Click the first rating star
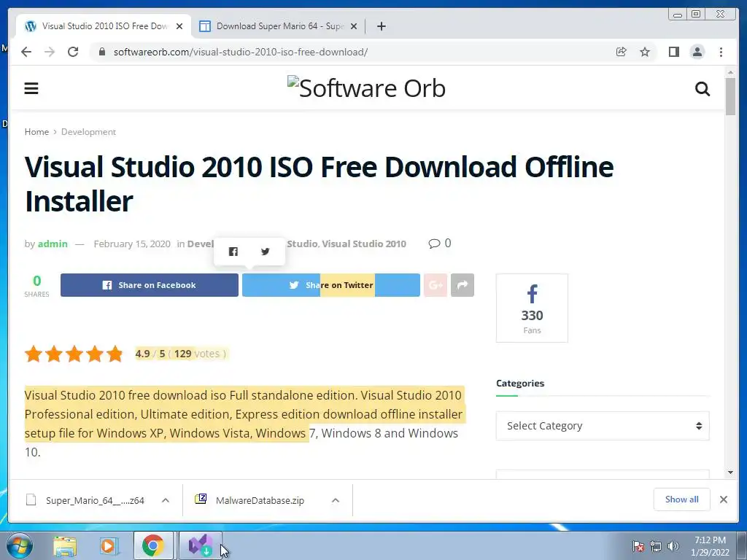Screen dimensions: 747x560 point(34,354)
